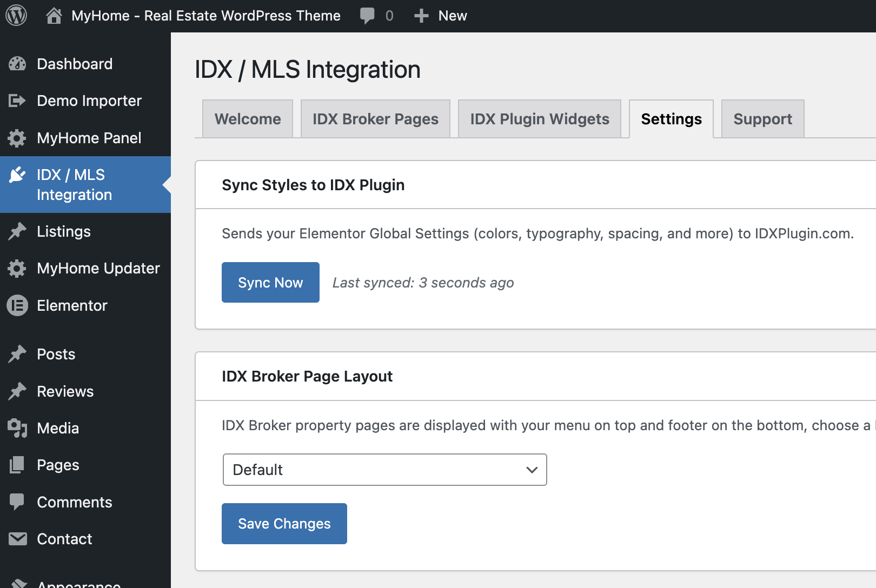
Task: Click the plus icon beside New
Action: [421, 16]
